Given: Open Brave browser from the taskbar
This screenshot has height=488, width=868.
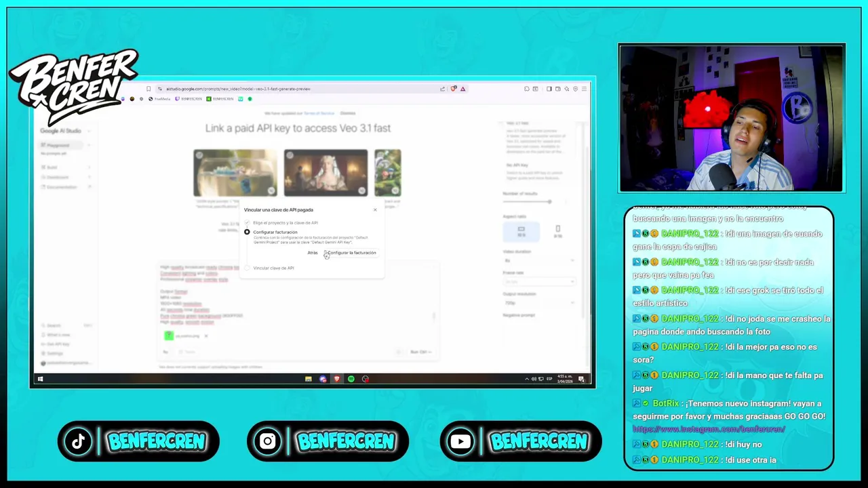Looking at the screenshot, I should 337,379.
